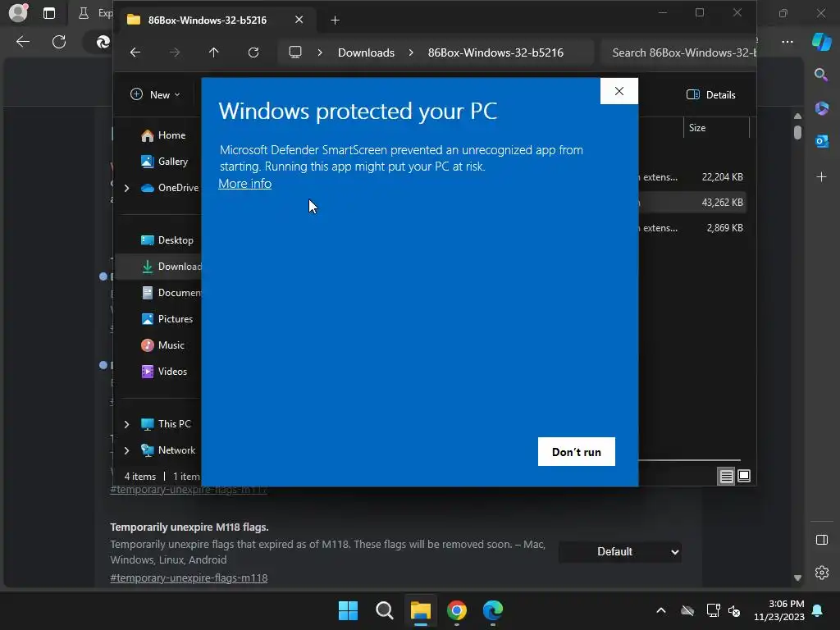Open Gallery in the navigation pane
The height and width of the screenshot is (630, 840).
[164, 162]
